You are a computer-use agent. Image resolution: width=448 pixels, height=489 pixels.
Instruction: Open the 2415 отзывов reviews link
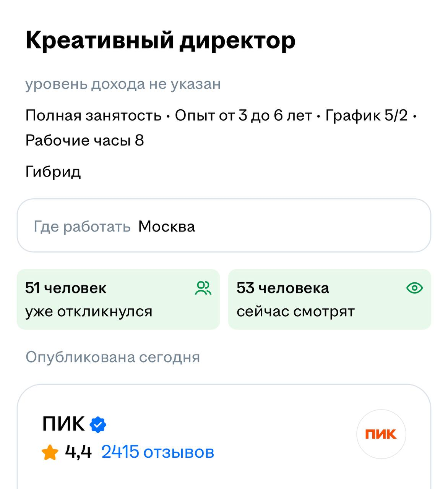[157, 452]
